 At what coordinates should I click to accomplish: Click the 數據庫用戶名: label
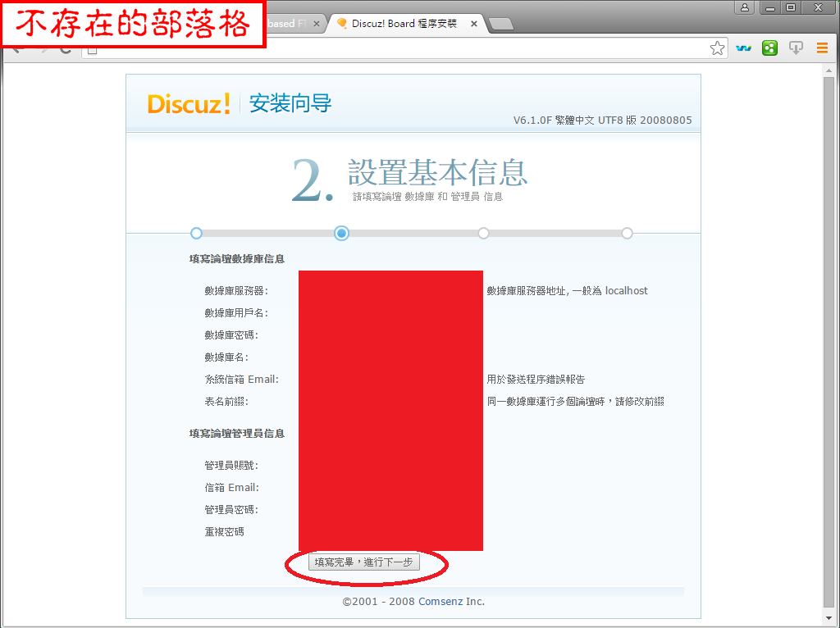(x=236, y=312)
